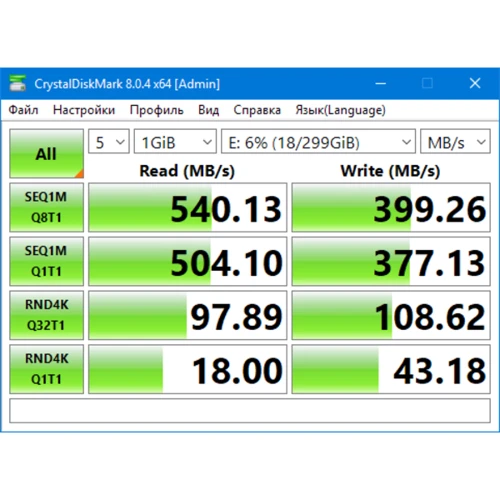Click the CrystalDiskMark app icon in title bar

click(17, 83)
